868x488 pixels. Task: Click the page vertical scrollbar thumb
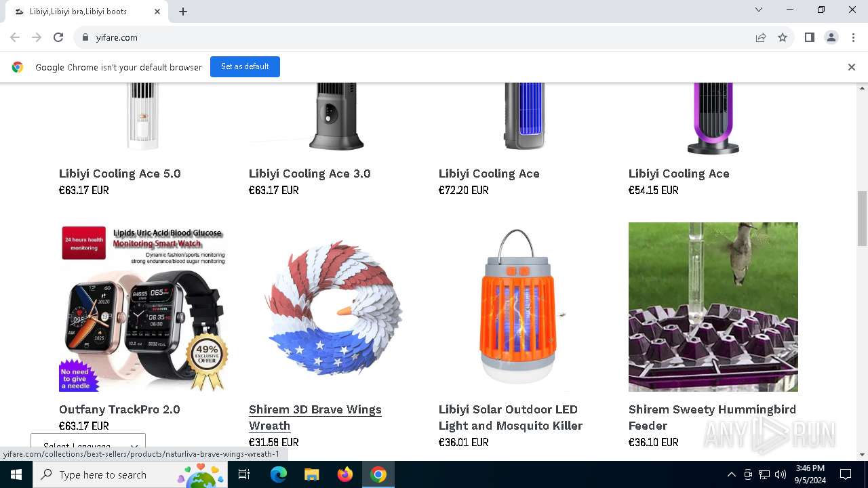point(863,218)
